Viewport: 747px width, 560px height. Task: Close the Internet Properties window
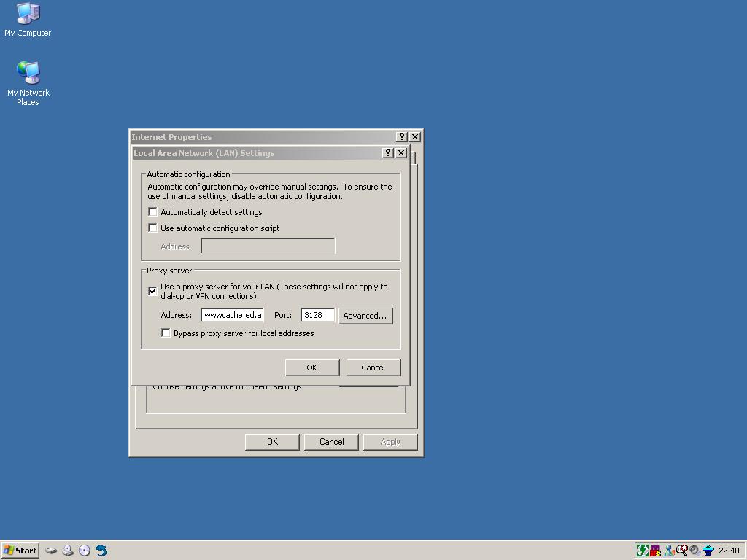point(415,136)
